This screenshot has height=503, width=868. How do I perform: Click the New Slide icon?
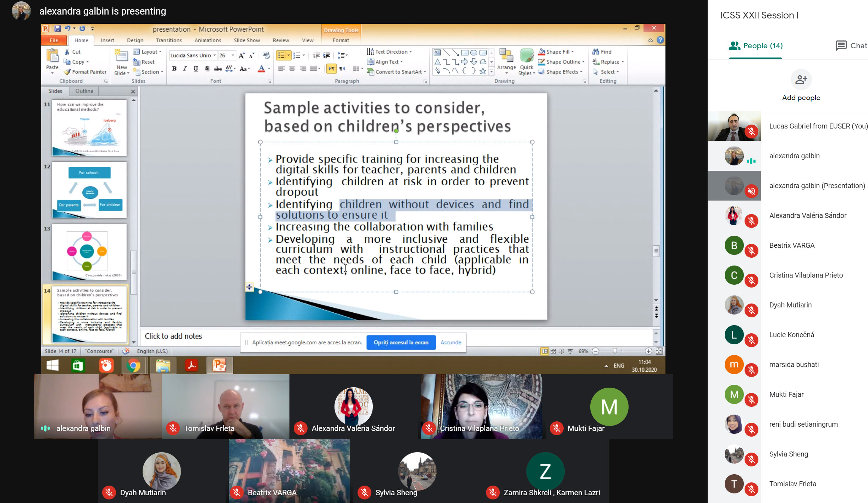[x=121, y=57]
